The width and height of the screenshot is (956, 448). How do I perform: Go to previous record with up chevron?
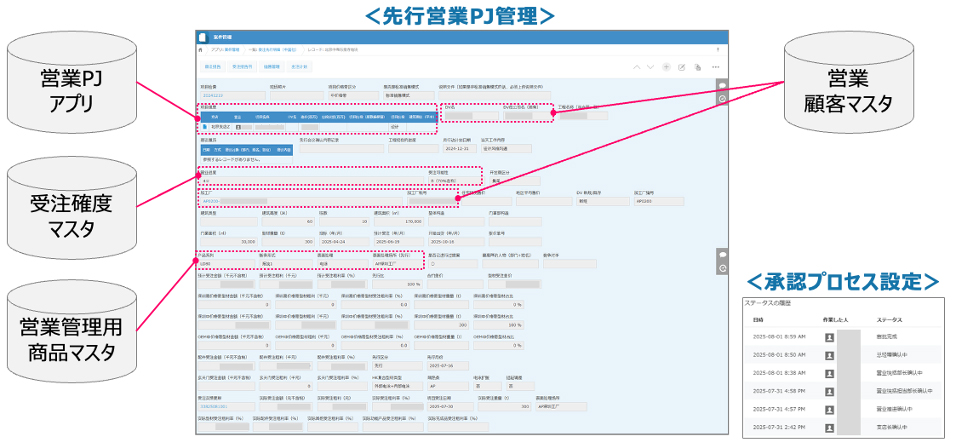[x=636, y=67]
